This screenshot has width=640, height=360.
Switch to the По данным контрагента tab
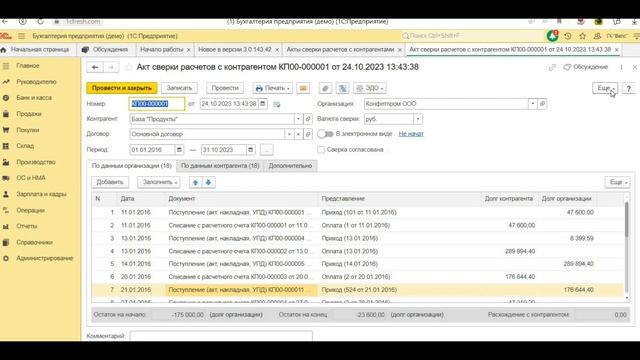[x=220, y=166]
